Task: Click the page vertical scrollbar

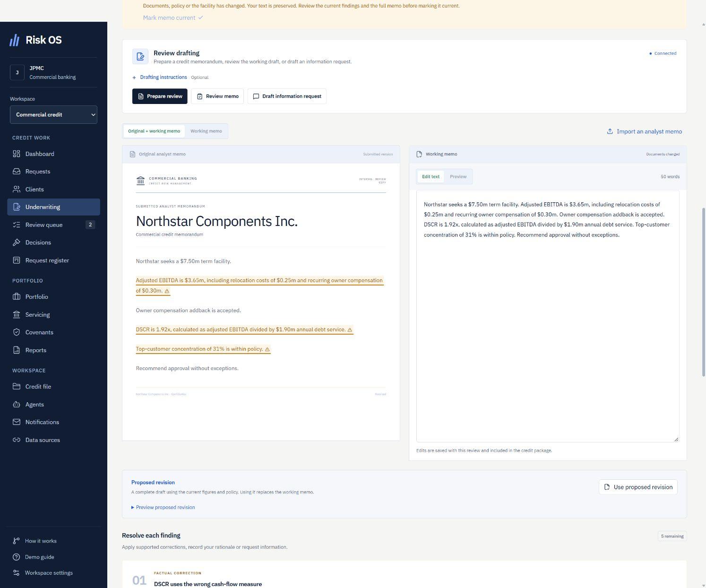Action: pyautogui.click(x=703, y=292)
